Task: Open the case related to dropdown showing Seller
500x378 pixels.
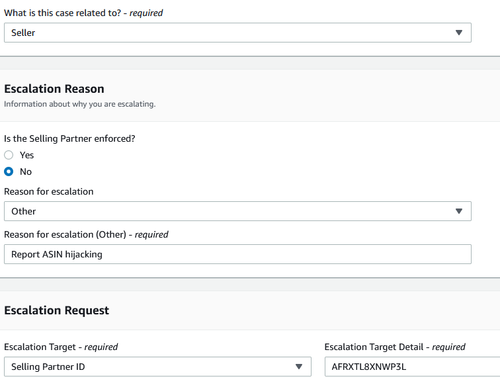Action: coord(238,33)
